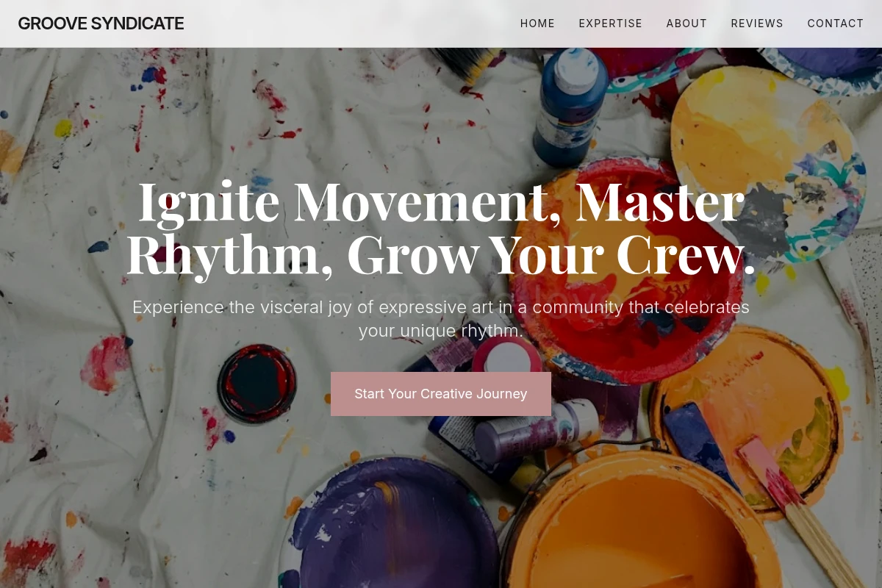Image resolution: width=882 pixels, height=588 pixels.
Task: Click the purple paint plate at bottom
Action: 390,526
